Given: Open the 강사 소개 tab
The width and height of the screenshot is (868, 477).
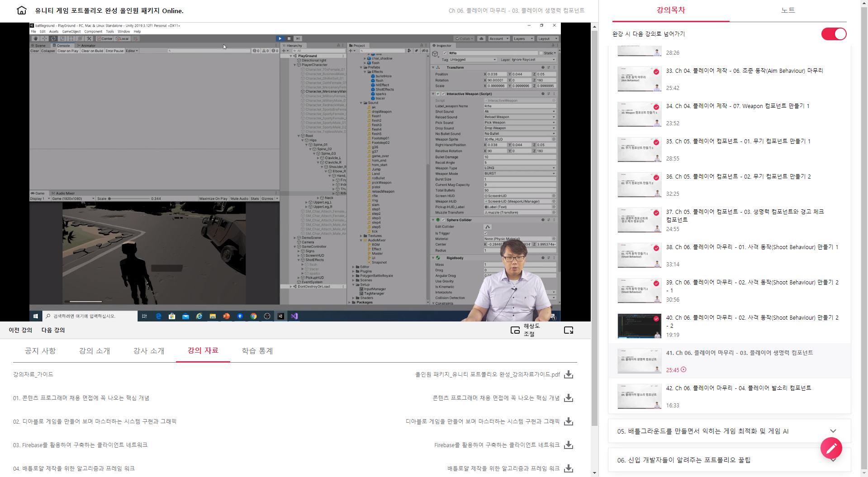Looking at the screenshot, I should pyautogui.click(x=149, y=351).
